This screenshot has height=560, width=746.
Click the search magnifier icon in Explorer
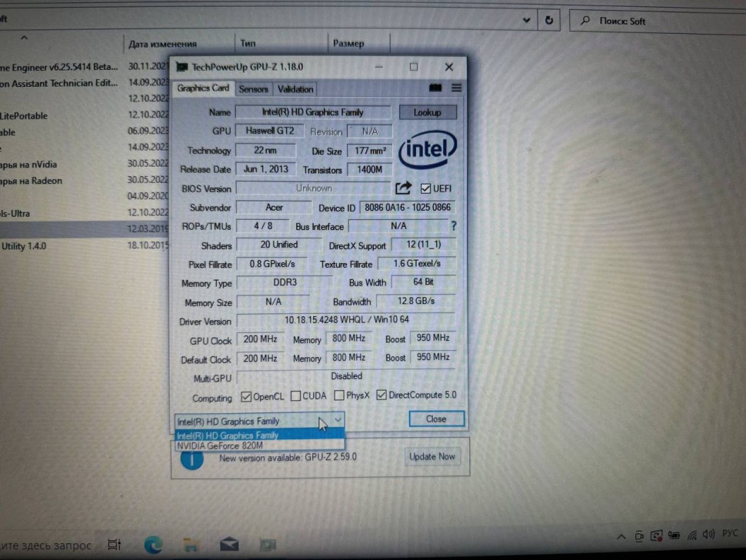(585, 21)
